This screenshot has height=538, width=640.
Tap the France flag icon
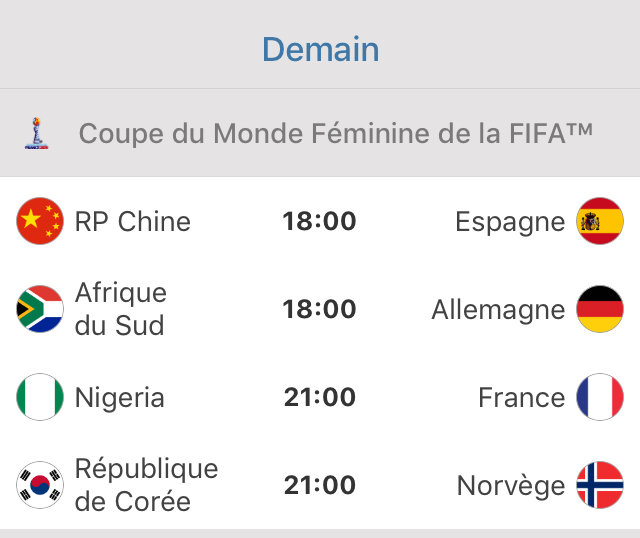[600, 397]
